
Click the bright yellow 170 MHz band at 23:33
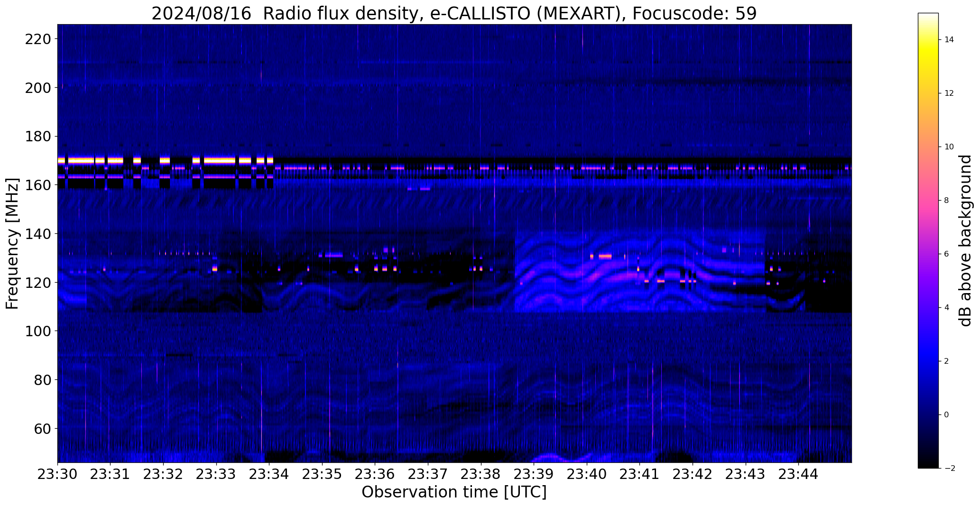click(x=219, y=160)
